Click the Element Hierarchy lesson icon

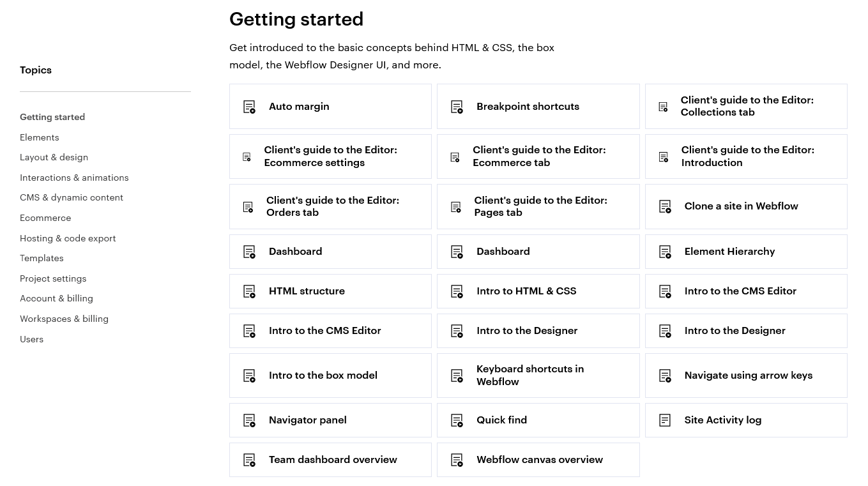click(x=665, y=252)
